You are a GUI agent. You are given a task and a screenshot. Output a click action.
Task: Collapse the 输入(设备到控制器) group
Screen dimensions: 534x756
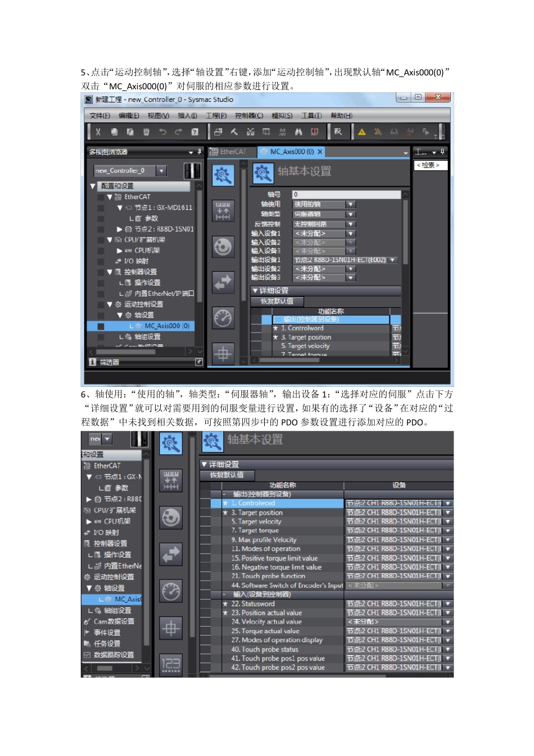[224, 595]
